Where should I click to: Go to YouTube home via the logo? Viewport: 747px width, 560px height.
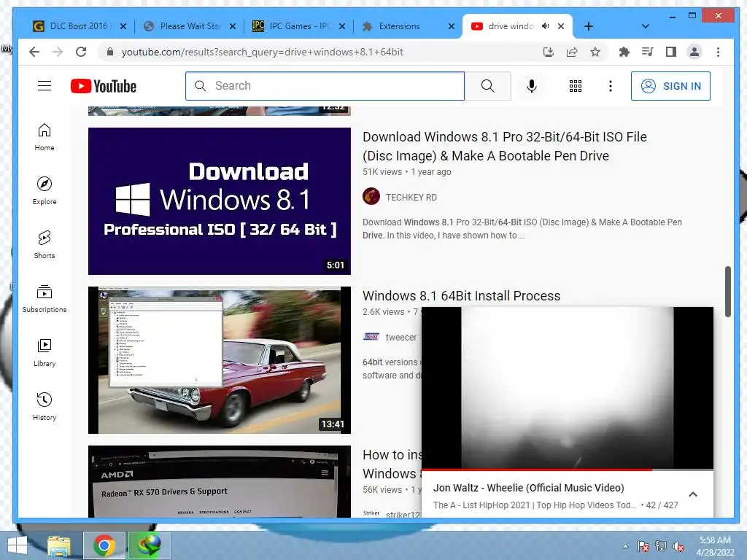point(104,86)
